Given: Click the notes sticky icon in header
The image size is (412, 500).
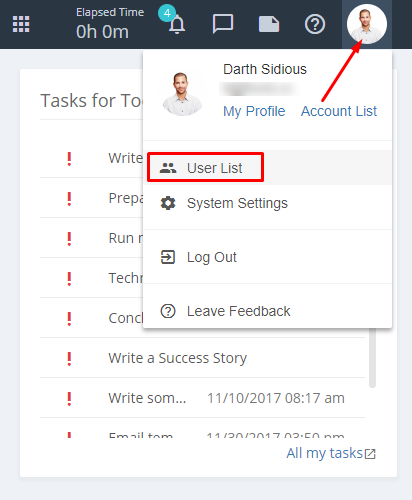Looking at the screenshot, I should point(269,24).
